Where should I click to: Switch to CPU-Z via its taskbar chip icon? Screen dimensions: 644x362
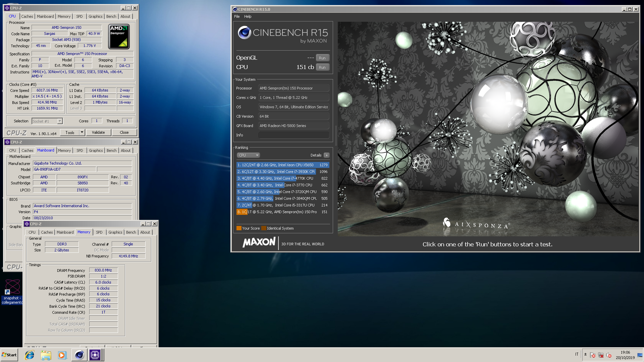pos(95,355)
